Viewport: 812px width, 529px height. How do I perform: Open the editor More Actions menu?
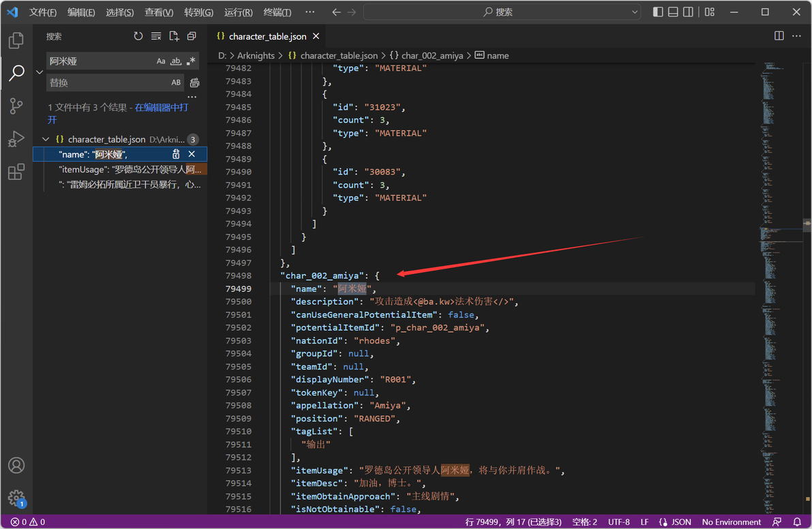point(797,35)
